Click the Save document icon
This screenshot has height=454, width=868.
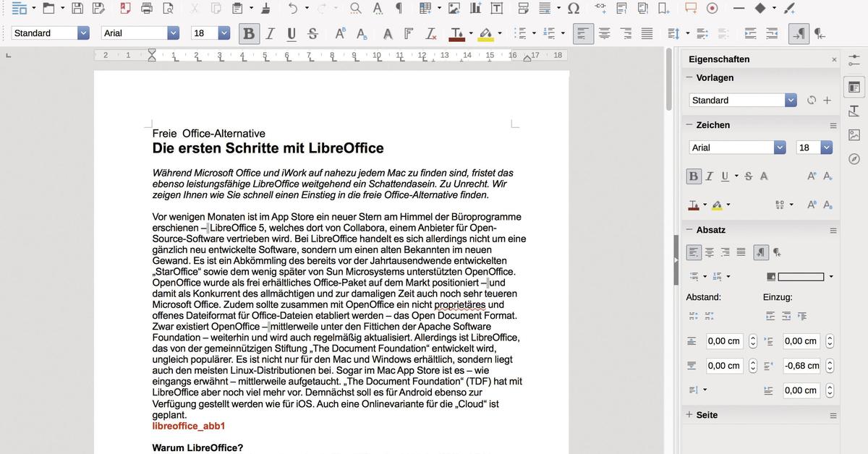click(77, 9)
